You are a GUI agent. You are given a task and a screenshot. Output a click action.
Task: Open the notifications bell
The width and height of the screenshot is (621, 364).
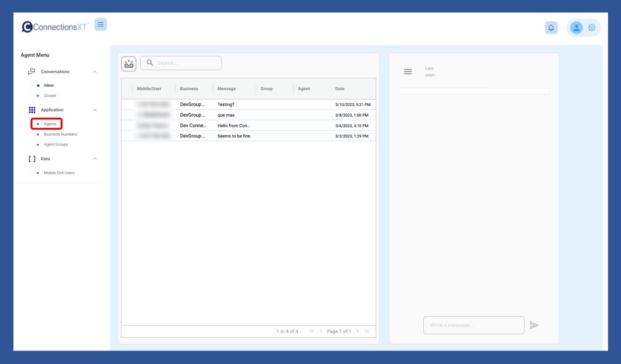click(551, 28)
